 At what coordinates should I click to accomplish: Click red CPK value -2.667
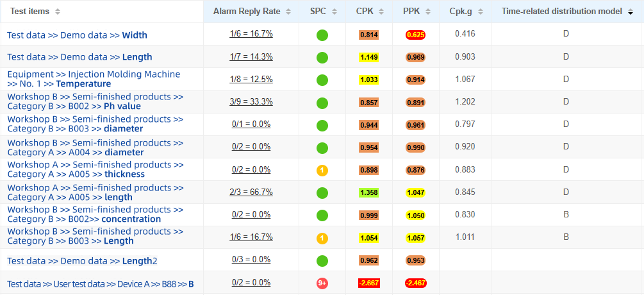click(368, 283)
